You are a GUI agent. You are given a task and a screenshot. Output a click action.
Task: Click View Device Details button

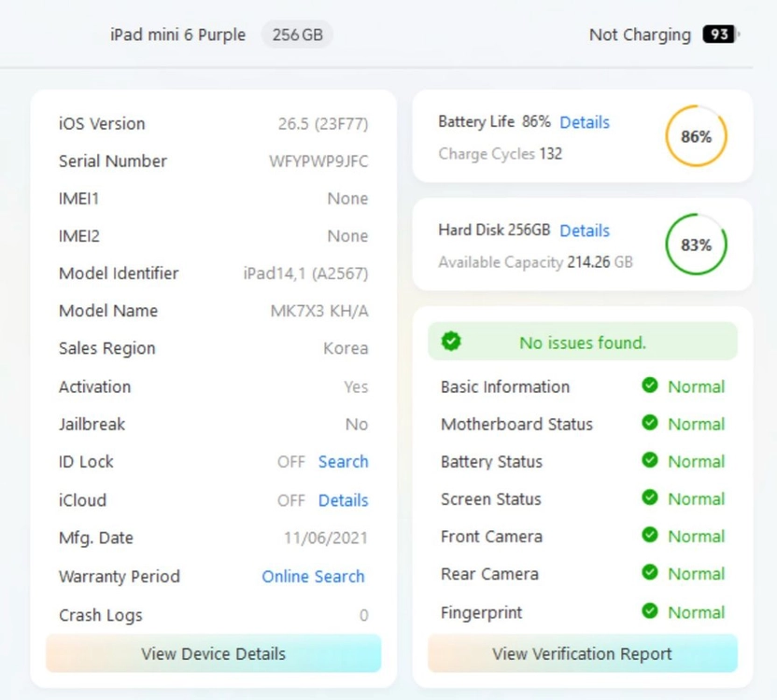click(x=214, y=653)
